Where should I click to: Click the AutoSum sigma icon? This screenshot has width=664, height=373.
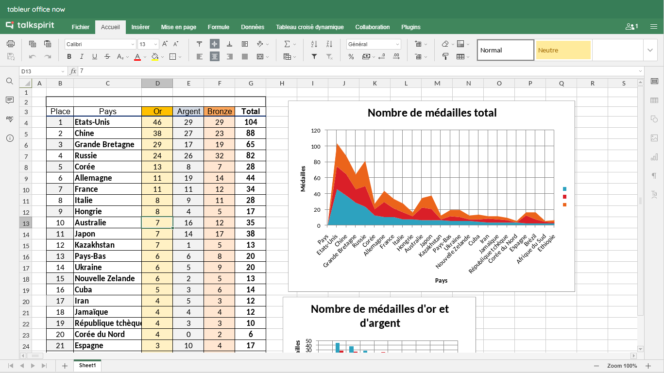click(x=287, y=44)
